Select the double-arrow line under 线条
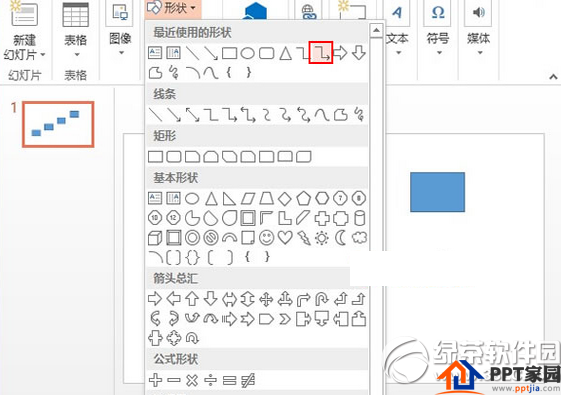The image size is (561, 395). 192,115
